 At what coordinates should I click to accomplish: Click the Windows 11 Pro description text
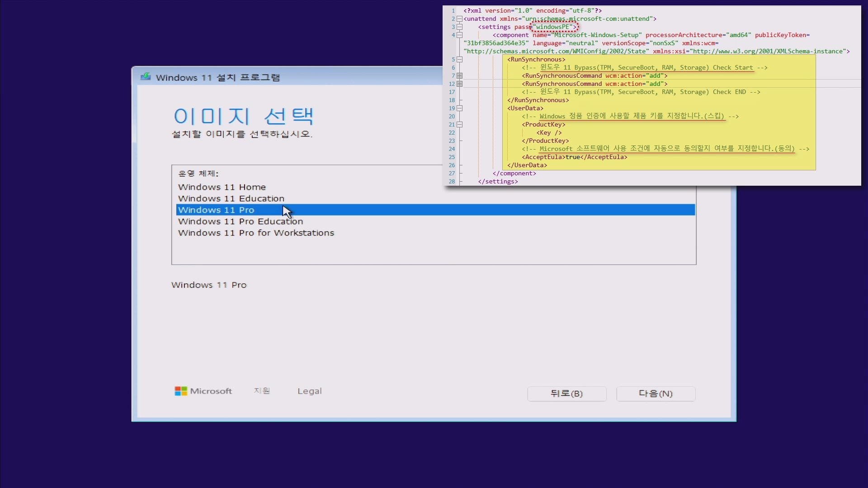pos(209,285)
